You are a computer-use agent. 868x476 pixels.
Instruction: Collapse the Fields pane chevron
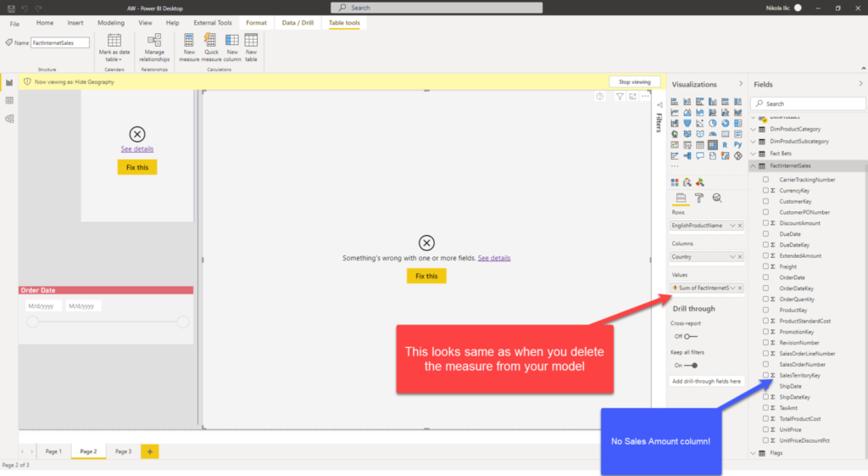860,84
